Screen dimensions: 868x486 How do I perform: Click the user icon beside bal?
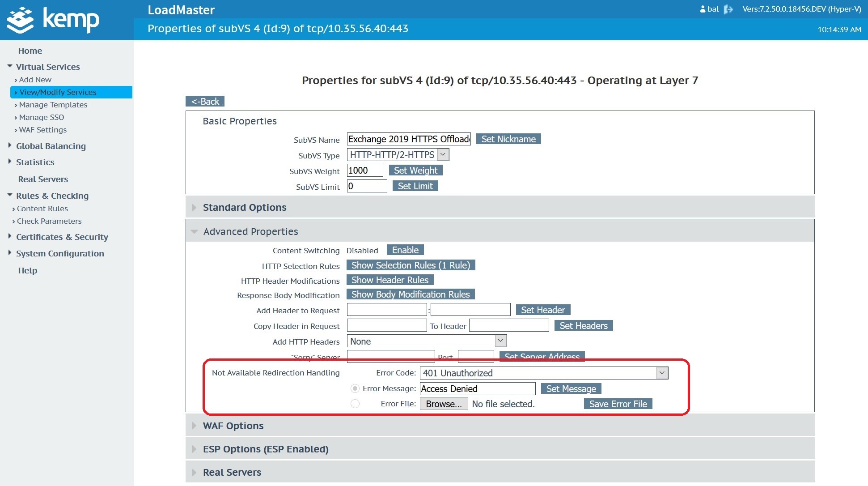(703, 9)
